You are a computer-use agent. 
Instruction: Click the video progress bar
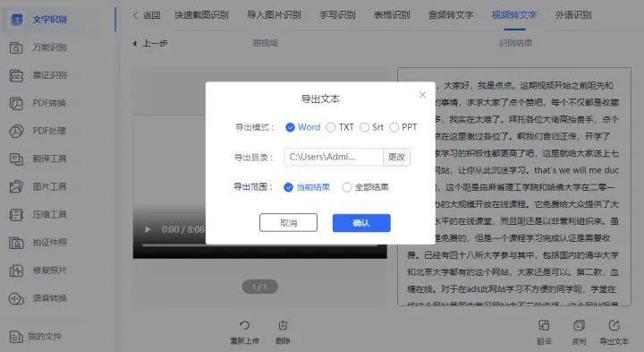tap(259, 245)
